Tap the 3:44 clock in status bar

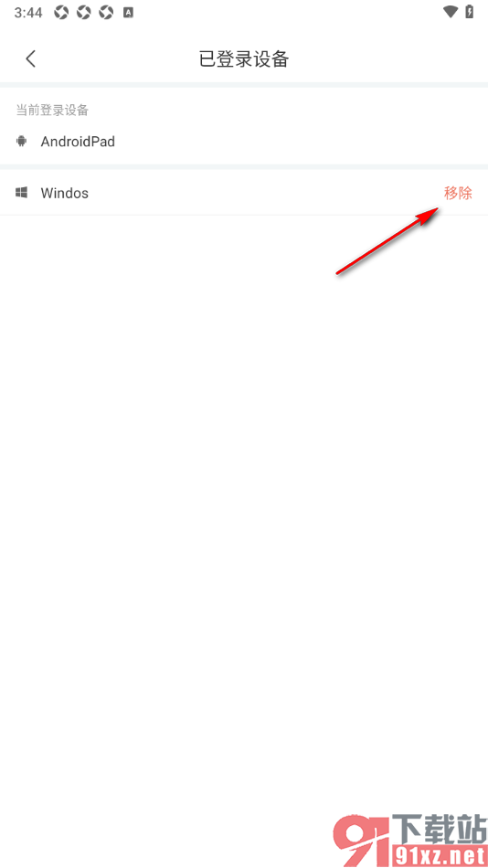coord(28,12)
